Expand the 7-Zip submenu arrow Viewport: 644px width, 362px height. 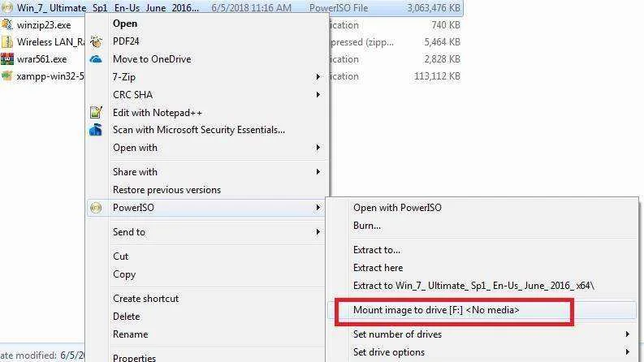[x=318, y=77]
